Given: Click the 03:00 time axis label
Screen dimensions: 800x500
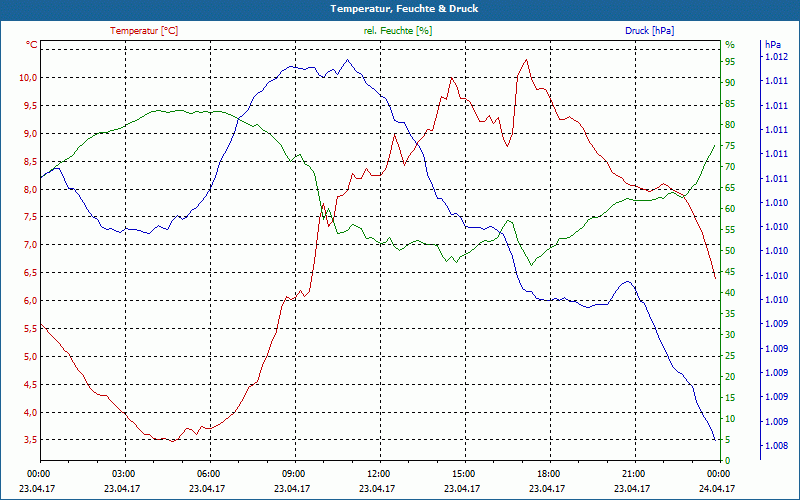Looking at the screenshot, I should tap(122, 473).
